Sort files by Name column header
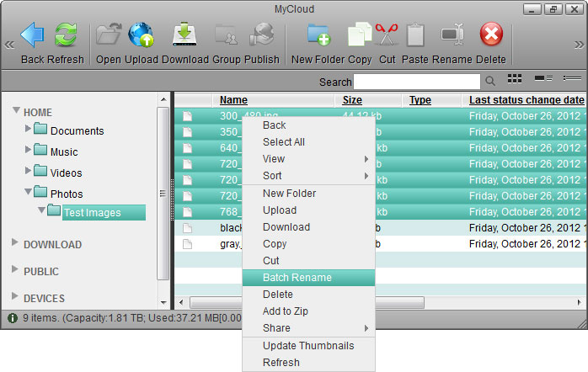This screenshot has width=588, height=372. 233,100
